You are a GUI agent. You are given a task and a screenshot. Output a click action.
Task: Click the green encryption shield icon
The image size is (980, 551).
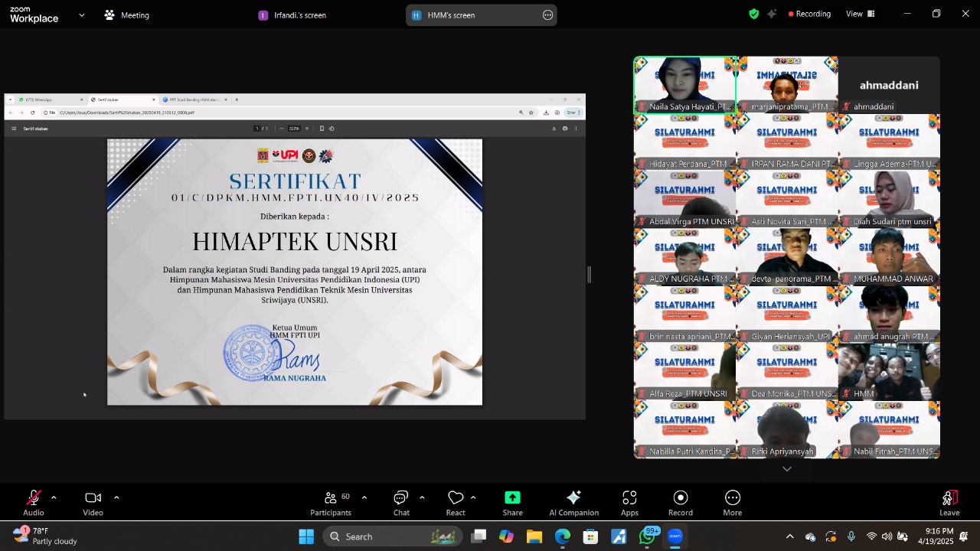click(754, 14)
